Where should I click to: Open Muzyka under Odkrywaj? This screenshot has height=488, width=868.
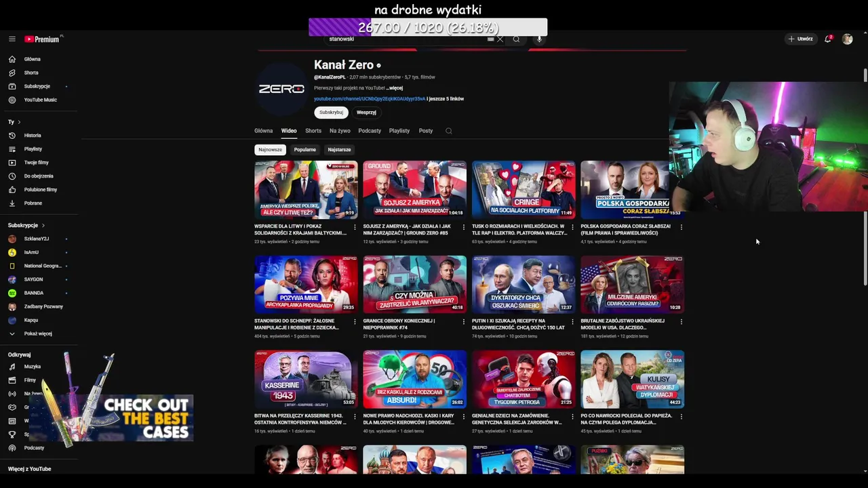(33, 367)
